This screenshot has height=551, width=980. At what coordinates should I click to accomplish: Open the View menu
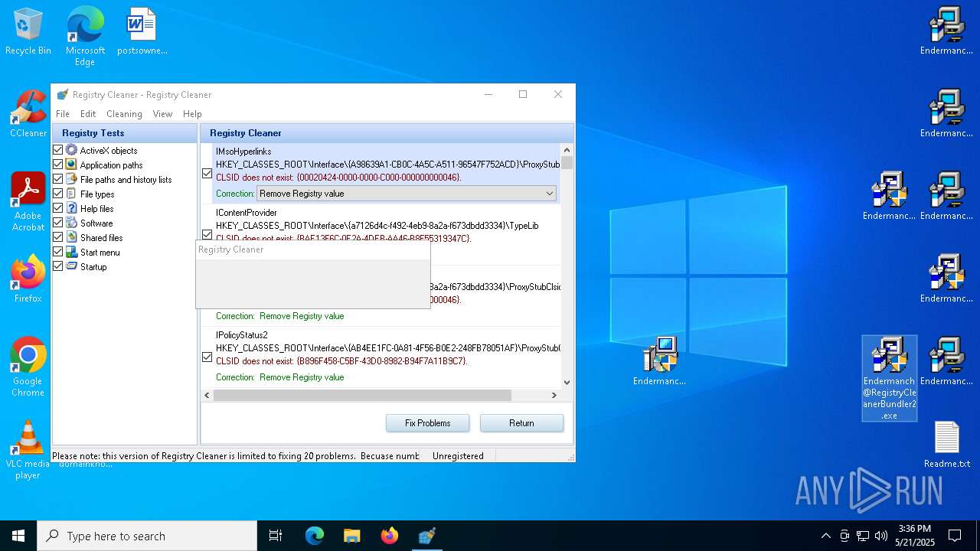162,114
